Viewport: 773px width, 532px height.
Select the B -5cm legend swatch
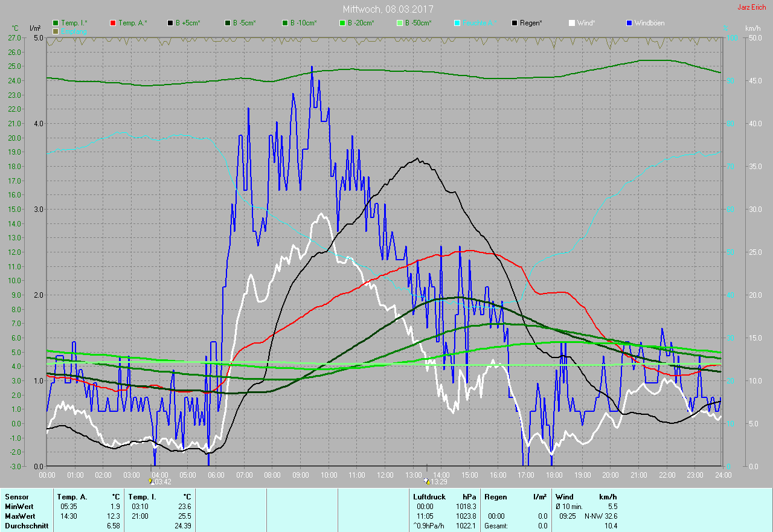coord(228,23)
